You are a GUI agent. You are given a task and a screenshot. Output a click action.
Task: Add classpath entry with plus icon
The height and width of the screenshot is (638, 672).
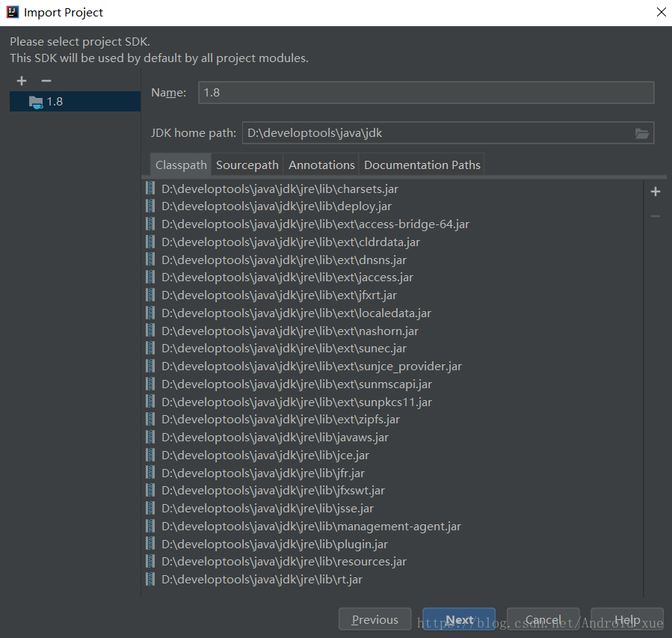coord(656,191)
